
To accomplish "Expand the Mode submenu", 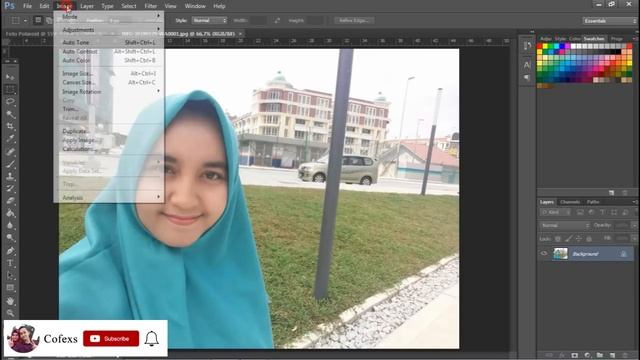I will 110,17.
